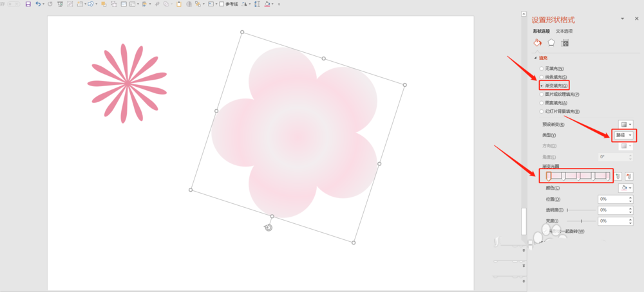This screenshot has width=644, height=292.
Task: Open the Size & Properties icon tab
Action: [x=565, y=43]
